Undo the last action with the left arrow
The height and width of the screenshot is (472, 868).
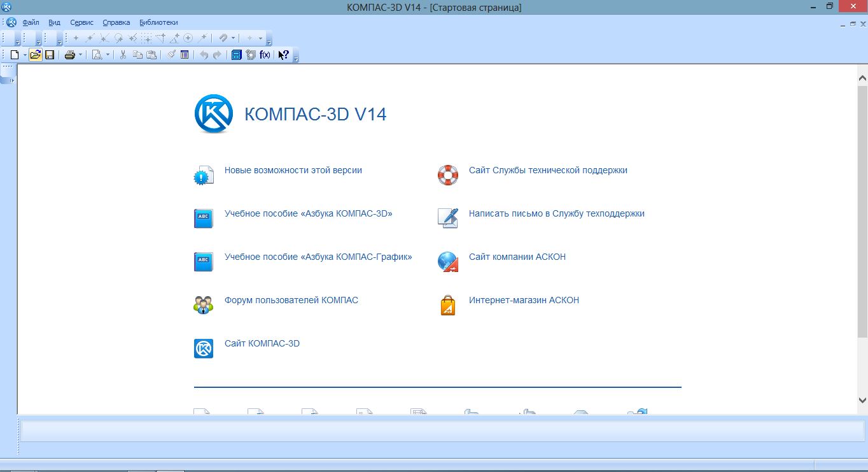(204, 55)
